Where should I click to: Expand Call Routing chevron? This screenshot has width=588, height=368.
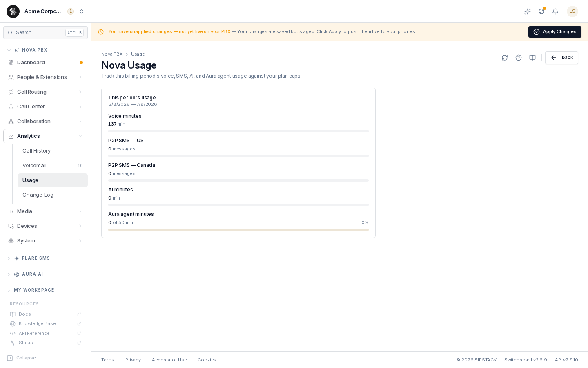(x=80, y=92)
